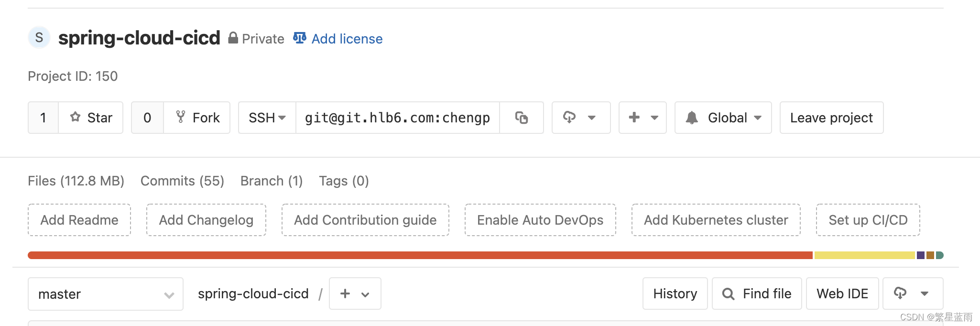
Task: Click Add Readme button
Action: (x=79, y=220)
